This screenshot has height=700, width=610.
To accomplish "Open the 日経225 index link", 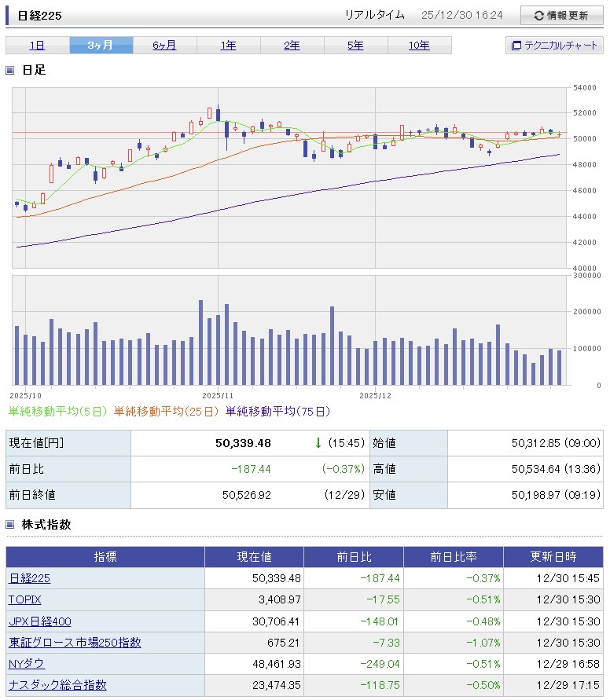I will click(30, 578).
